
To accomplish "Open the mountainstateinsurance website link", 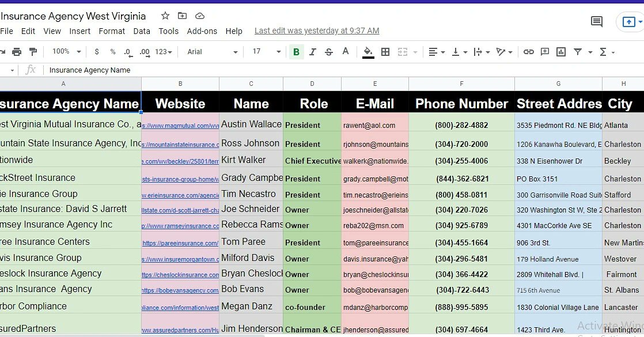I will [x=180, y=145].
